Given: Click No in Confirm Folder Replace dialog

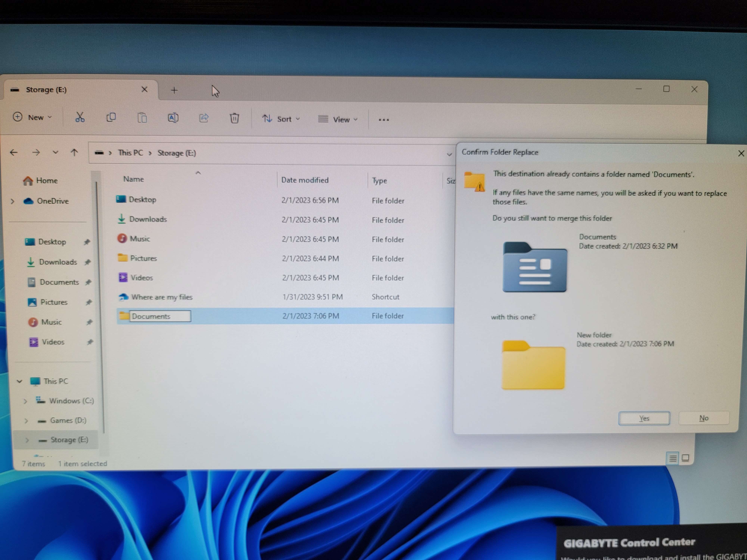Looking at the screenshot, I should click(704, 418).
